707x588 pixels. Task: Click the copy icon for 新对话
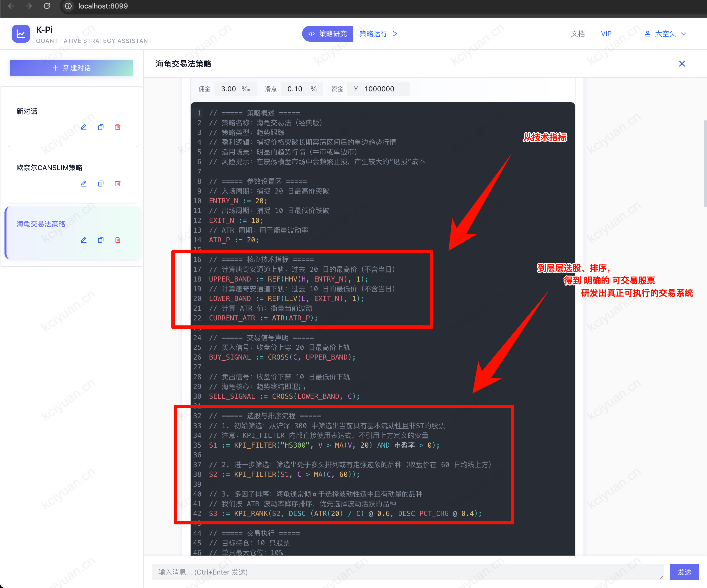(x=101, y=127)
